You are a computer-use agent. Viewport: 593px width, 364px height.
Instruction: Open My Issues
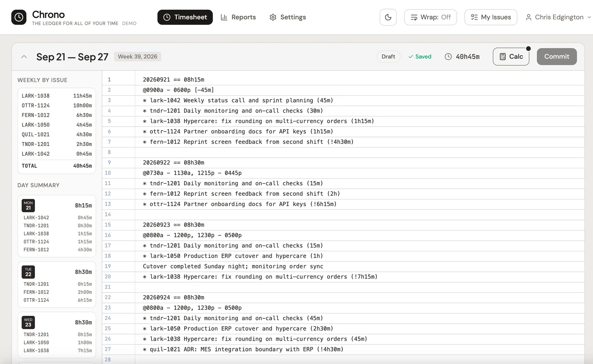tap(491, 17)
